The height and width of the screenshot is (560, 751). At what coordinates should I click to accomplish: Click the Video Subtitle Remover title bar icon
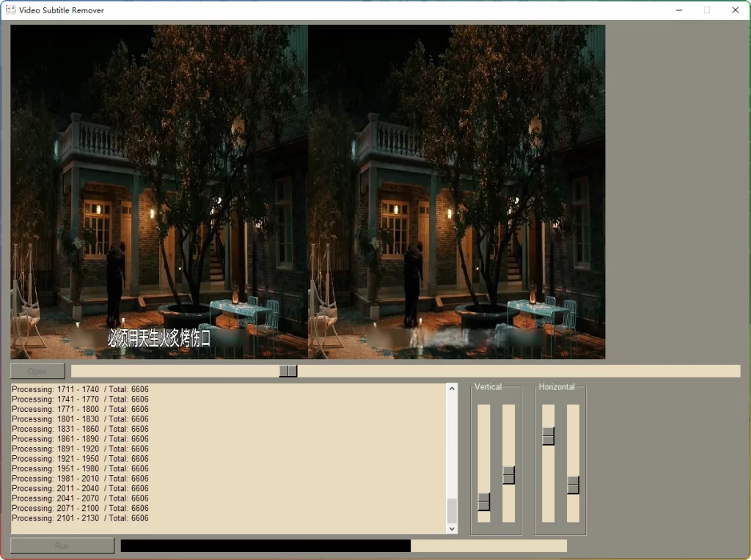[x=10, y=10]
